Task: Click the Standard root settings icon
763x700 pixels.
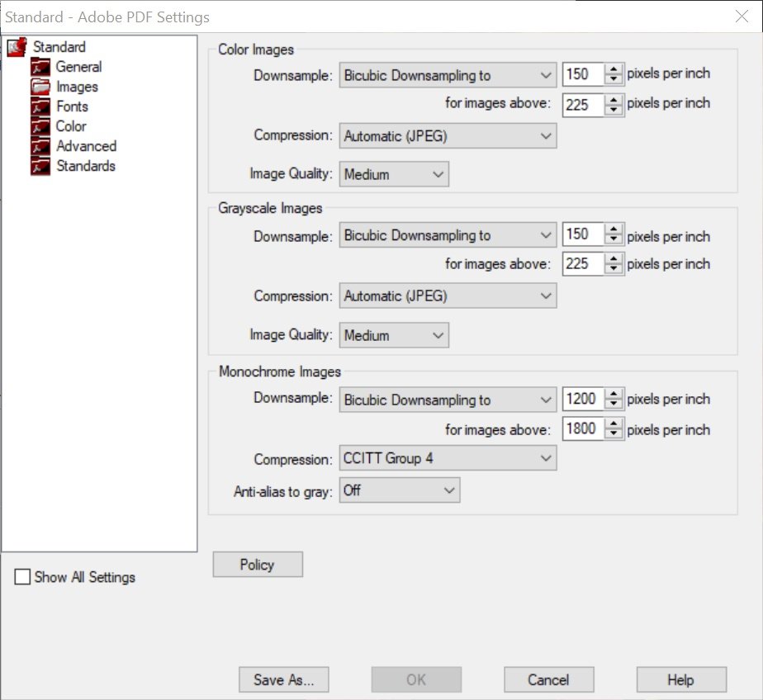Action: (x=17, y=47)
